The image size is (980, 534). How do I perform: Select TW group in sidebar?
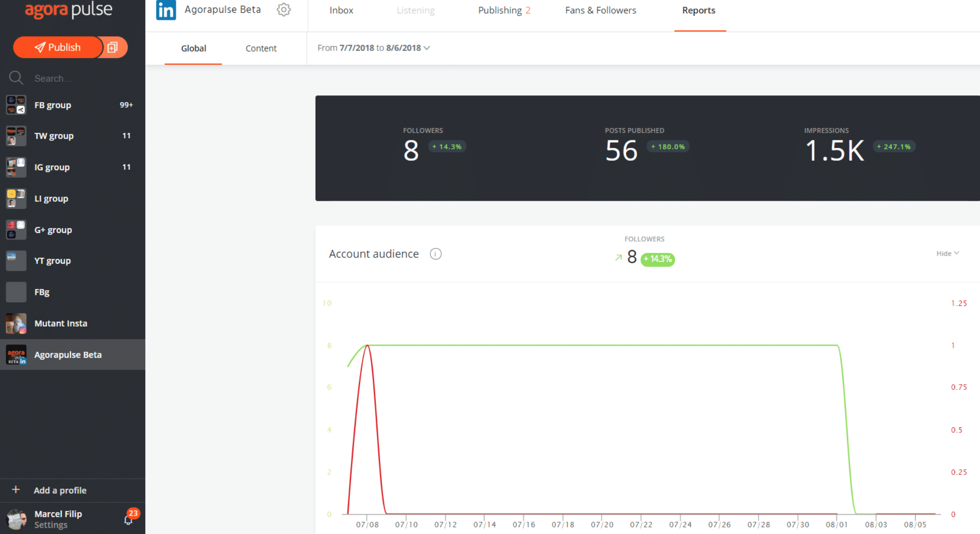click(72, 136)
